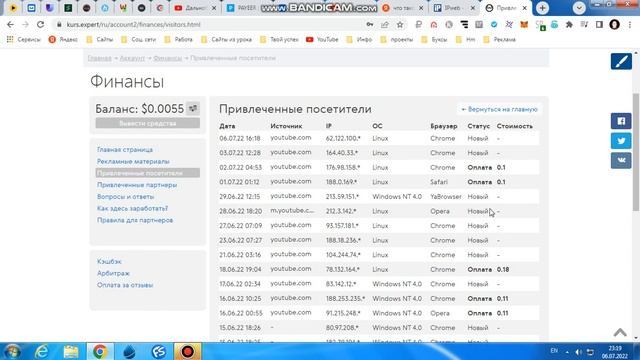
Task: Open Internet Explorer from taskbar
Action: click(42, 351)
